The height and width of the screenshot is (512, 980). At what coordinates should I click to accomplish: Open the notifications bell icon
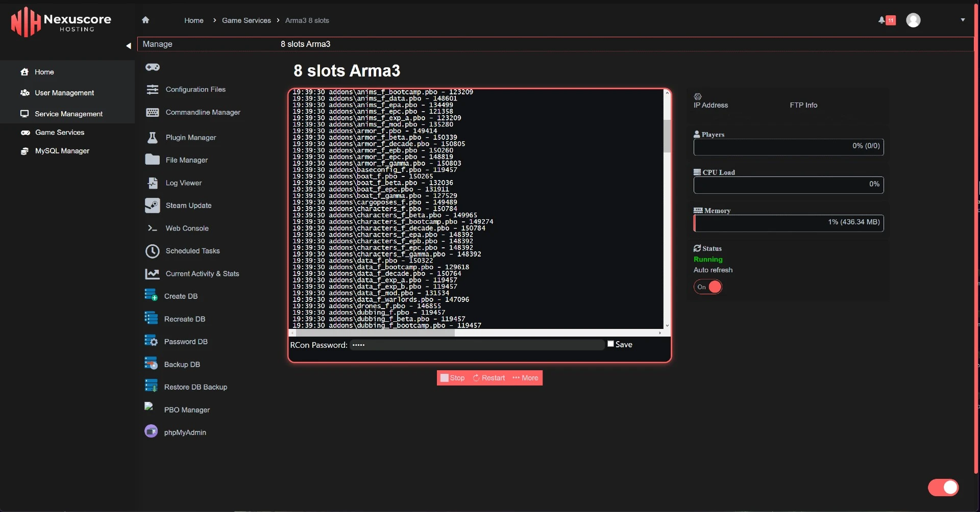[x=881, y=20]
